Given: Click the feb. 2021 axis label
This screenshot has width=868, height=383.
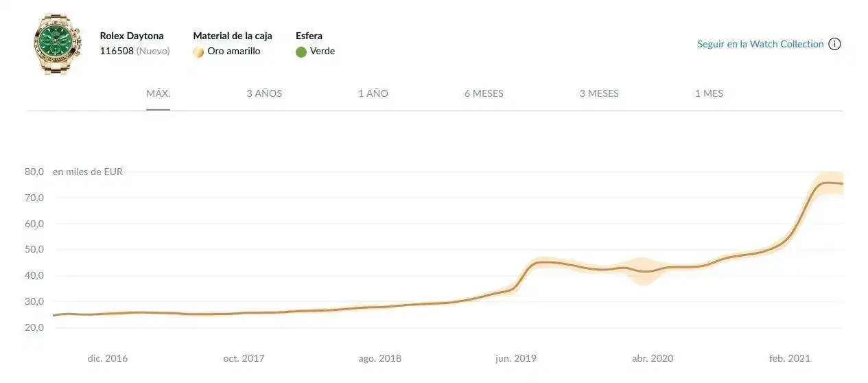Looking at the screenshot, I should [790, 358].
